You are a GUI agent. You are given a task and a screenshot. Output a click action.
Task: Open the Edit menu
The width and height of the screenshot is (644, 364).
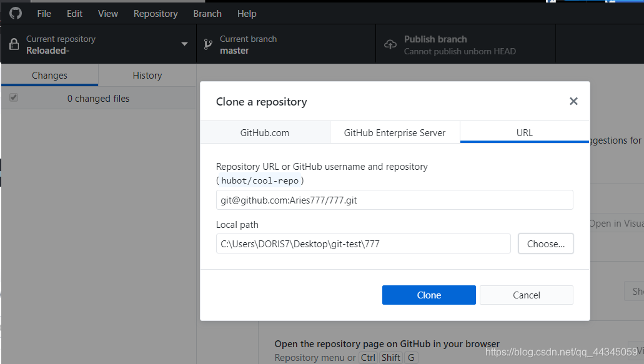pyautogui.click(x=74, y=14)
